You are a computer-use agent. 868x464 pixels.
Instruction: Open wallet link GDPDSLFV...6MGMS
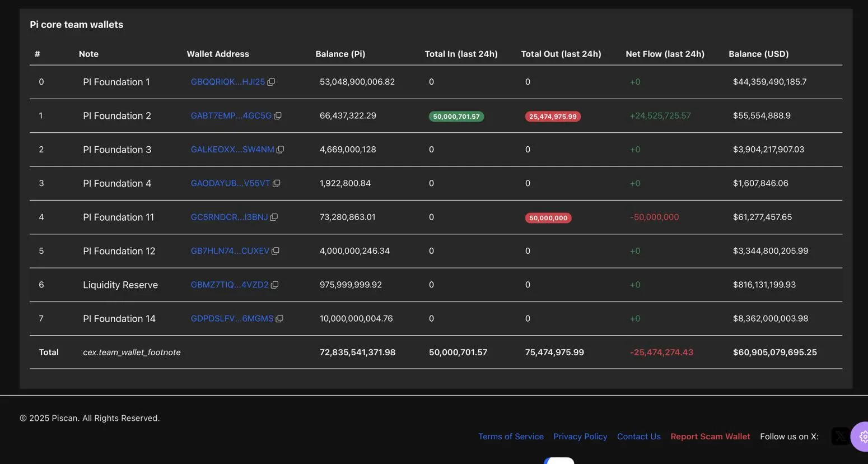click(x=232, y=318)
